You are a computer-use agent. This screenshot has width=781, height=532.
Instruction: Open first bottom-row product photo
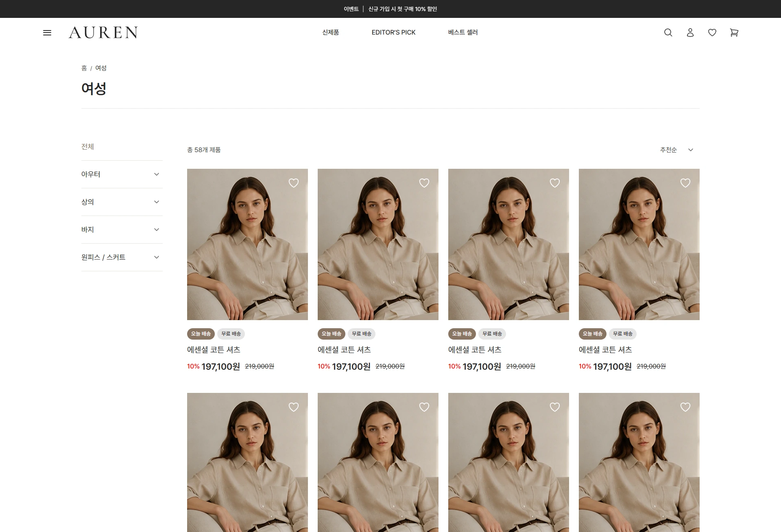click(x=247, y=462)
